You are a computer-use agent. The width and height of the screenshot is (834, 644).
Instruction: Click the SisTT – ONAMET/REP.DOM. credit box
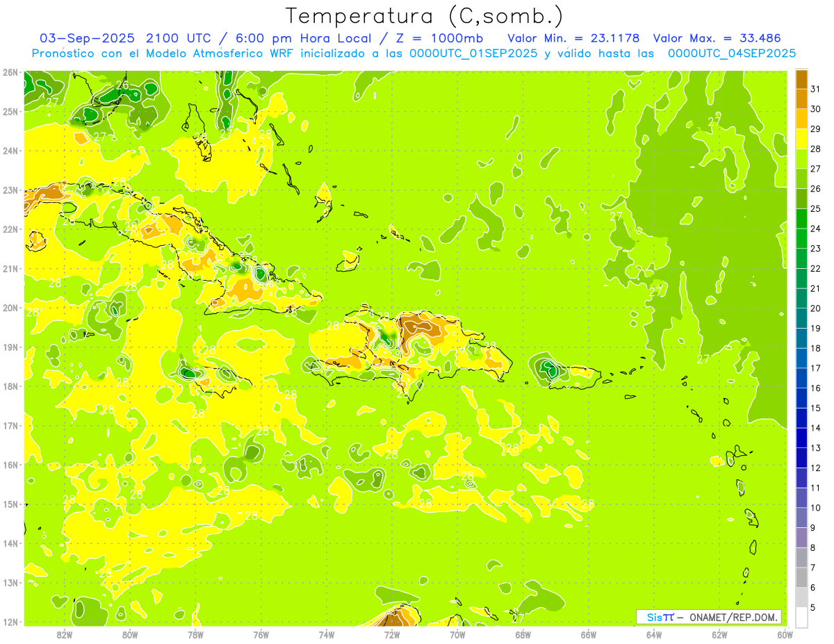point(709,617)
